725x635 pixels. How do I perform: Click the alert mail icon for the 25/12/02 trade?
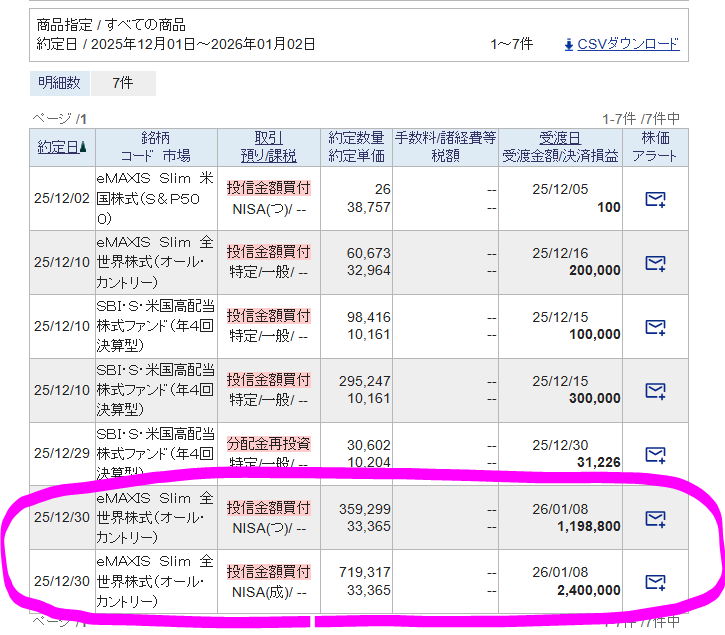coord(655,199)
